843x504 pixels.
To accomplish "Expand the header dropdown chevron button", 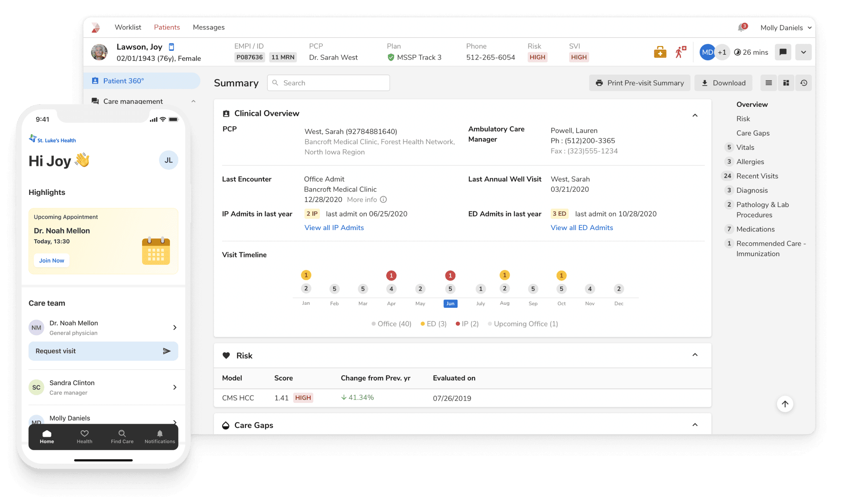I will coord(803,52).
